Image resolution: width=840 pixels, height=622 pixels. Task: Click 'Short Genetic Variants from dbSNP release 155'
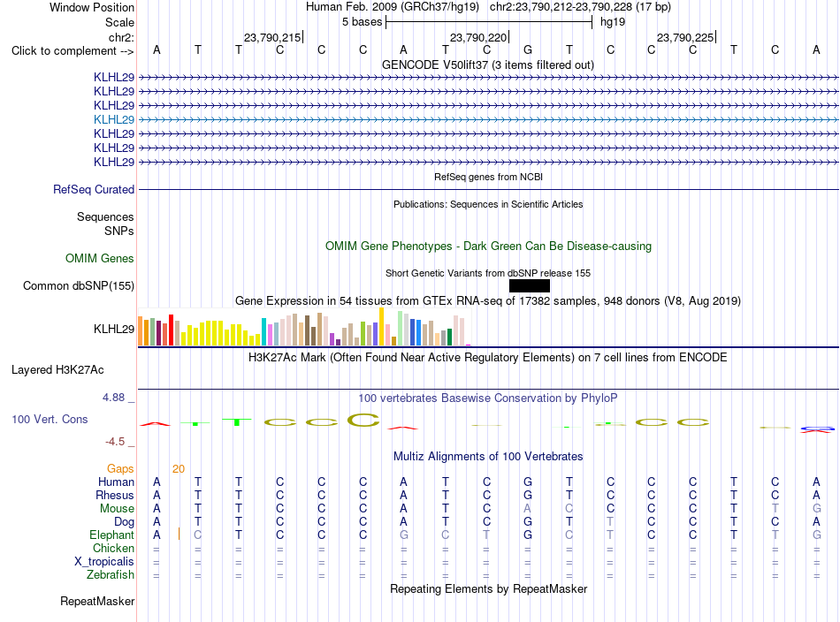(x=487, y=273)
